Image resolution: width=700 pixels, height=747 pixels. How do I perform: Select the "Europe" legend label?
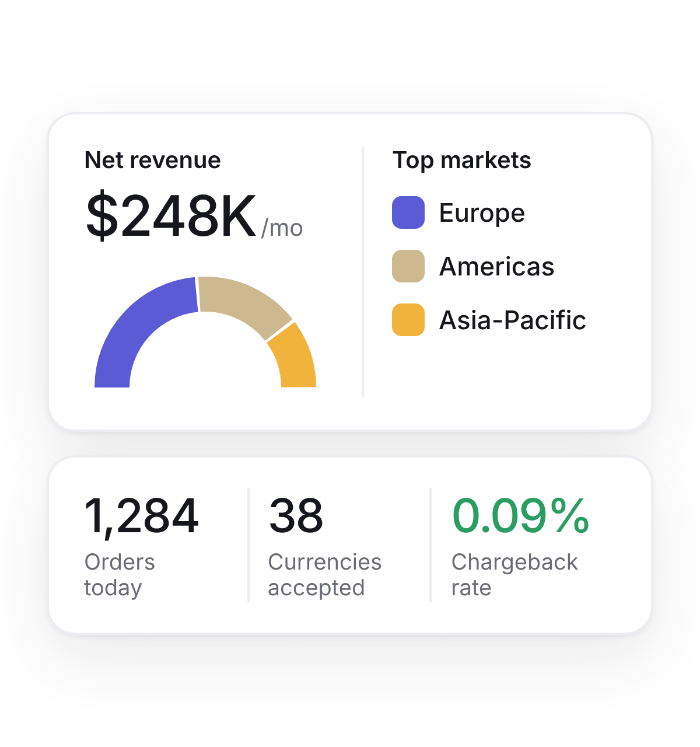coord(482,213)
